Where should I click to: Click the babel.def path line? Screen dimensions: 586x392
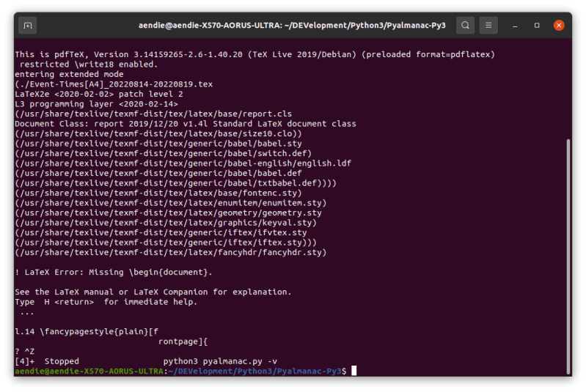point(158,173)
